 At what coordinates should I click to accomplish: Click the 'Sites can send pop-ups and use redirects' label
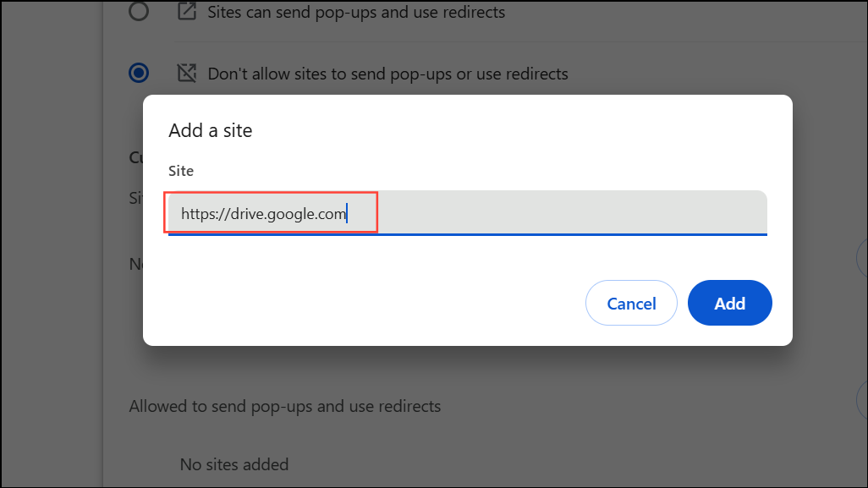356,12
